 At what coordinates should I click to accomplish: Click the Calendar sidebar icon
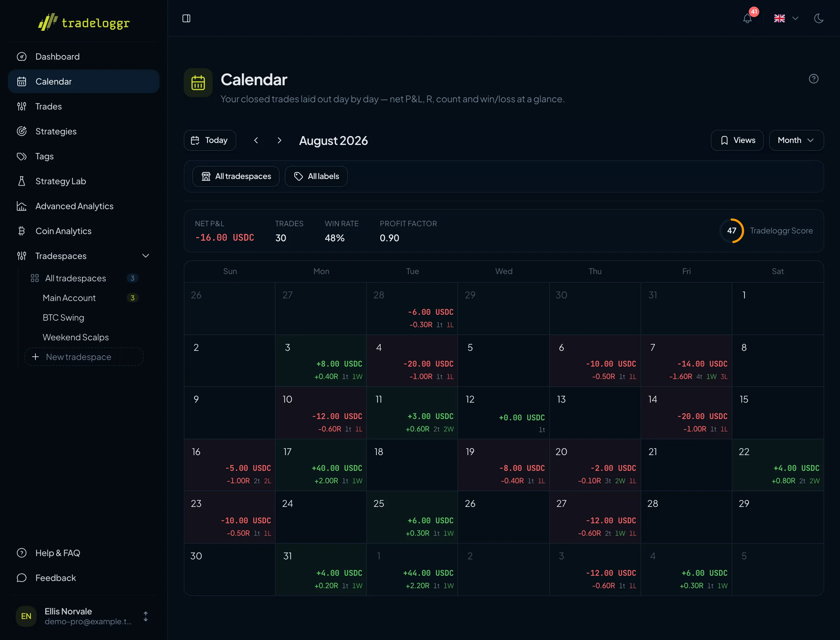22,81
